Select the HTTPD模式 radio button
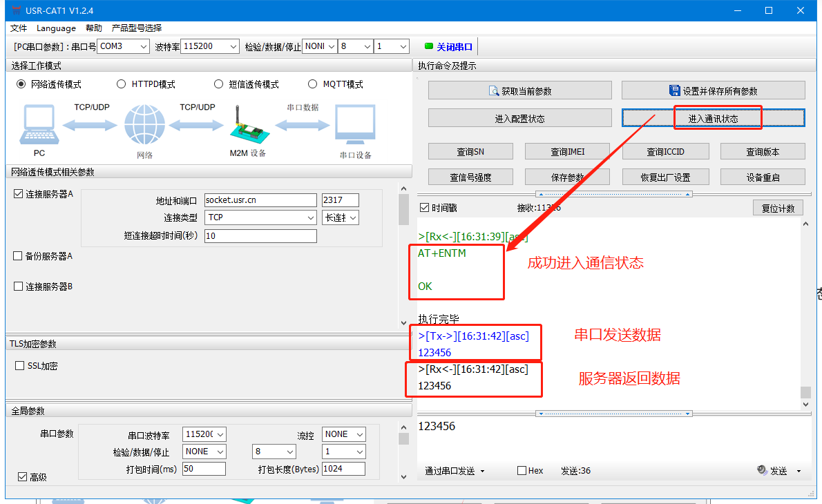Screen dimensions: 822x504 point(121,84)
